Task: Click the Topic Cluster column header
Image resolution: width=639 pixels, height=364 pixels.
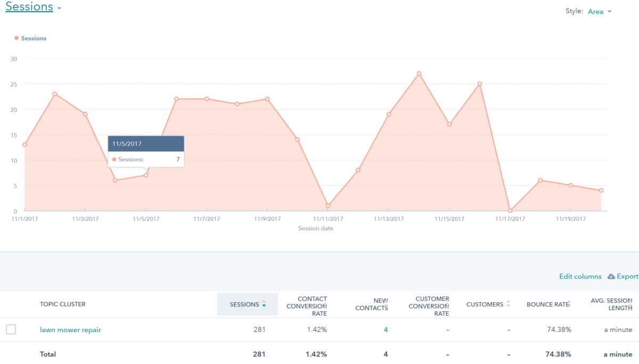Action: [63, 304]
